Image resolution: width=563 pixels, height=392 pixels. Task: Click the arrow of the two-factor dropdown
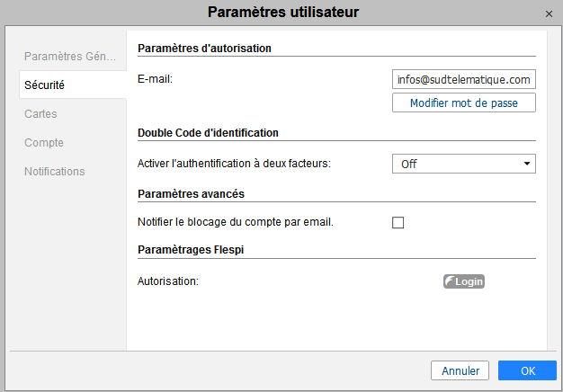click(x=525, y=164)
